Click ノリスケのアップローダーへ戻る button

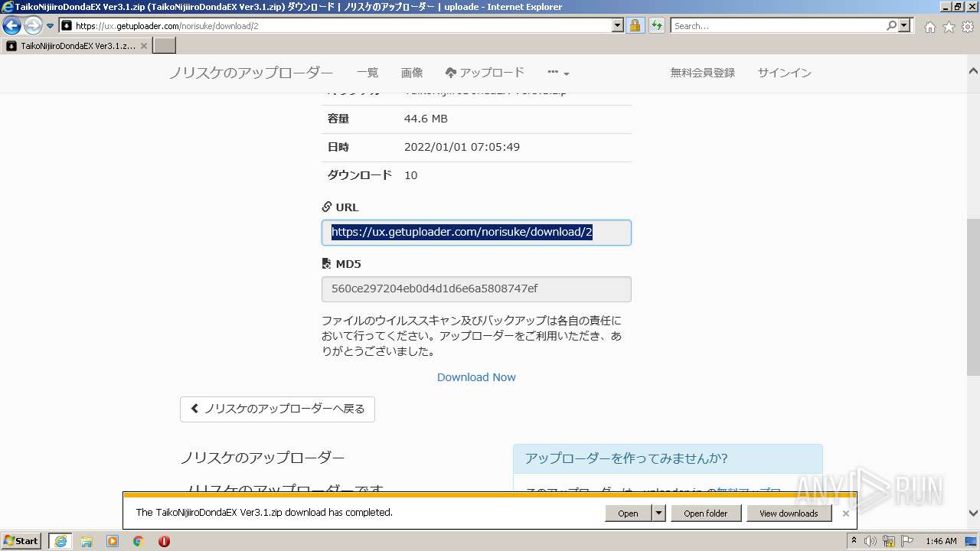pos(277,409)
